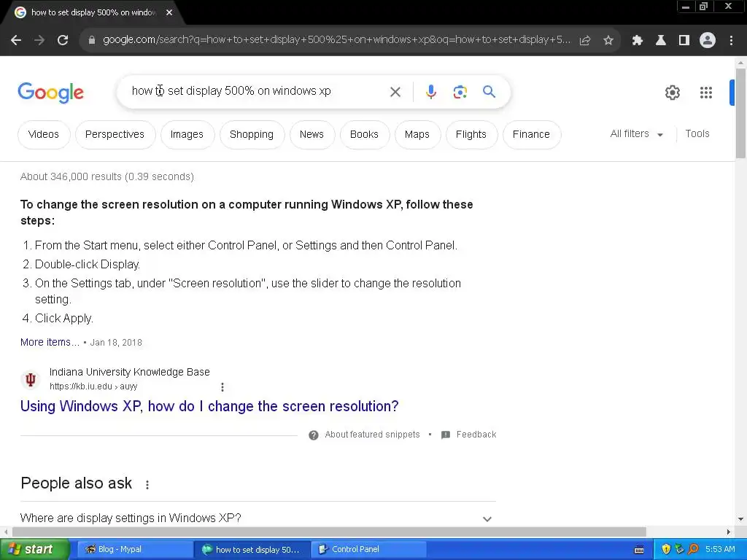Image resolution: width=747 pixels, height=560 pixels.
Task: Click the scroll down arrow
Action: (x=740, y=519)
